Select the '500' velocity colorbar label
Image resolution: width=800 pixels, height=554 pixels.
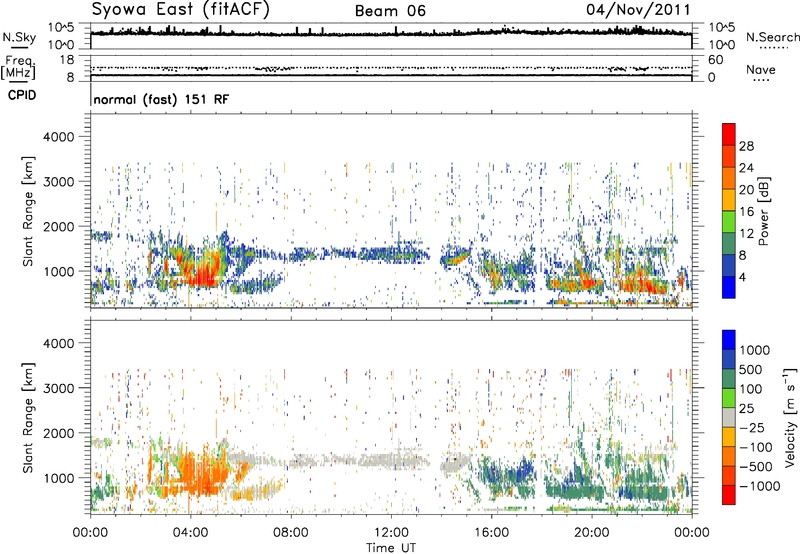tap(753, 370)
